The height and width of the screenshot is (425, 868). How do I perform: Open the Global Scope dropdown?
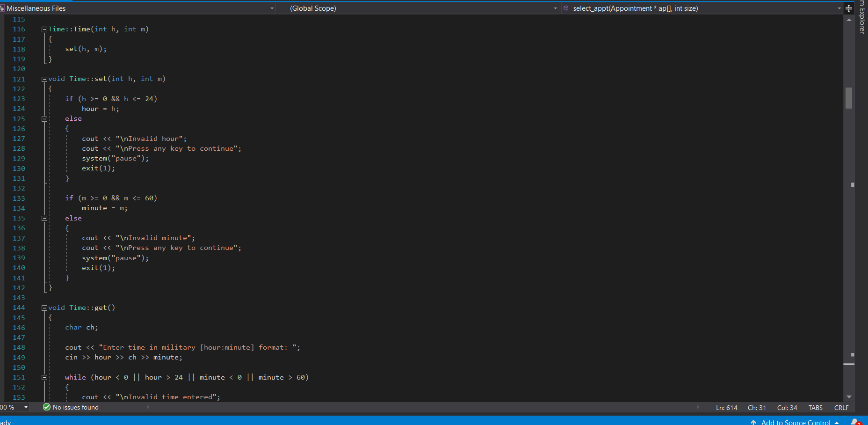tap(555, 8)
